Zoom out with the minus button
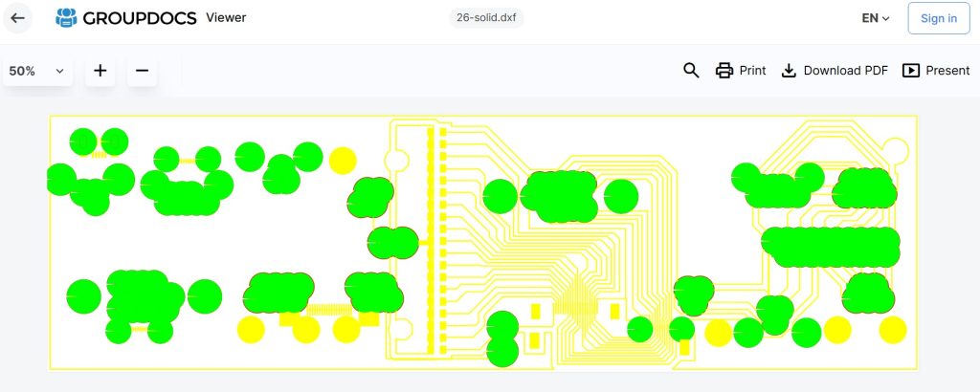This screenshot has width=980, height=392. [142, 71]
